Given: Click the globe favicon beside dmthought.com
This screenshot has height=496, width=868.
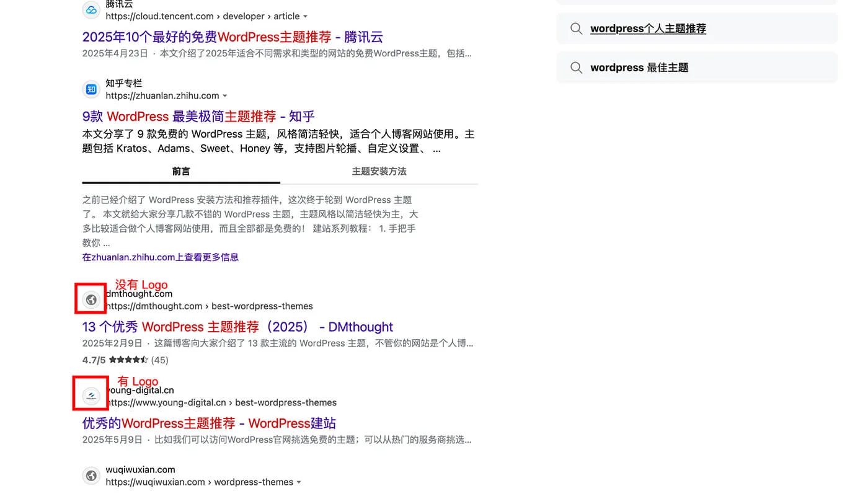Looking at the screenshot, I should [91, 299].
